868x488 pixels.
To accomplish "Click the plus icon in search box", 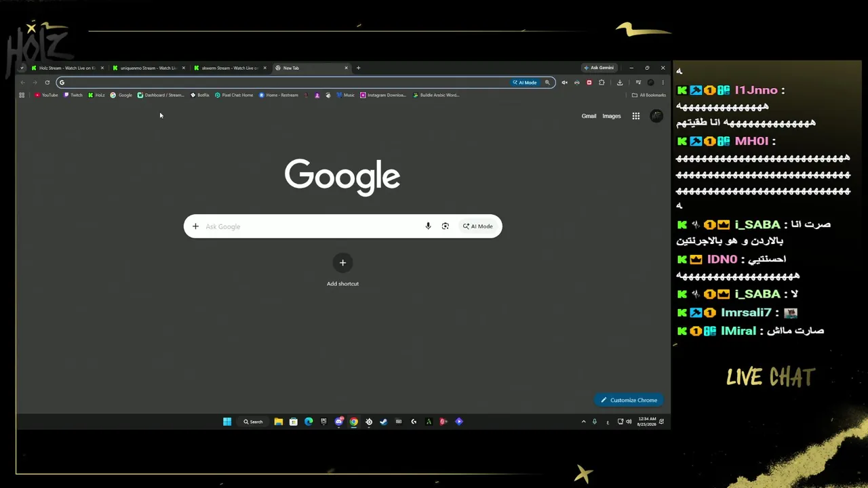I will [195, 226].
